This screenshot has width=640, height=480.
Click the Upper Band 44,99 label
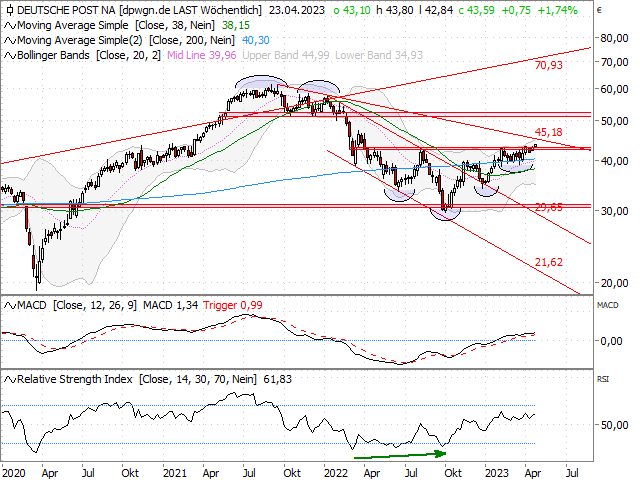click(x=286, y=55)
